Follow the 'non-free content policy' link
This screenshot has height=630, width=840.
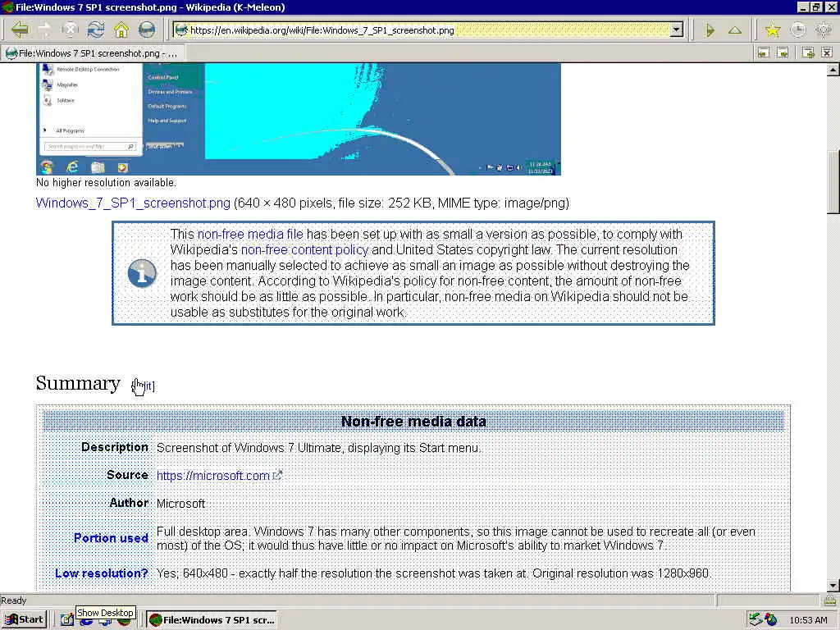pos(305,249)
